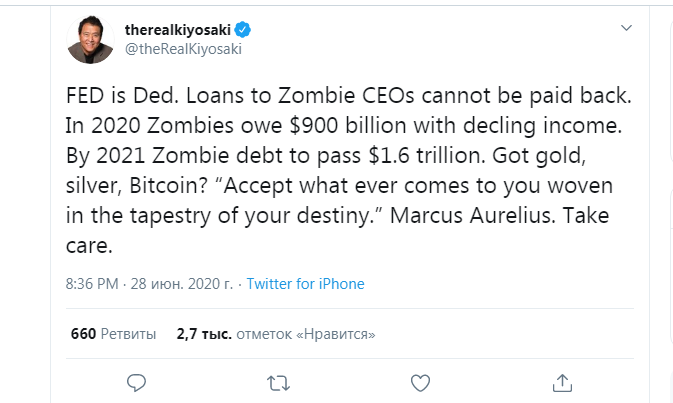673x403 pixels.
Task: Retweet this post using the retweet icon
Action: 278,383
